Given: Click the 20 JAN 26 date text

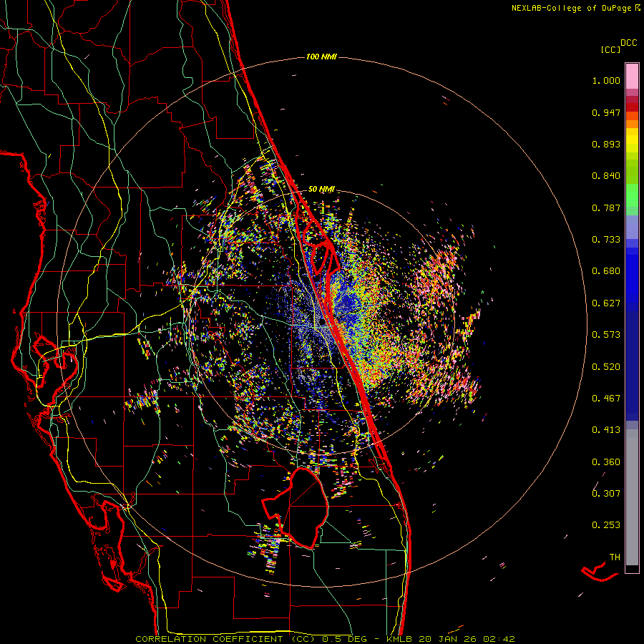Looking at the screenshot, I should [447, 639].
